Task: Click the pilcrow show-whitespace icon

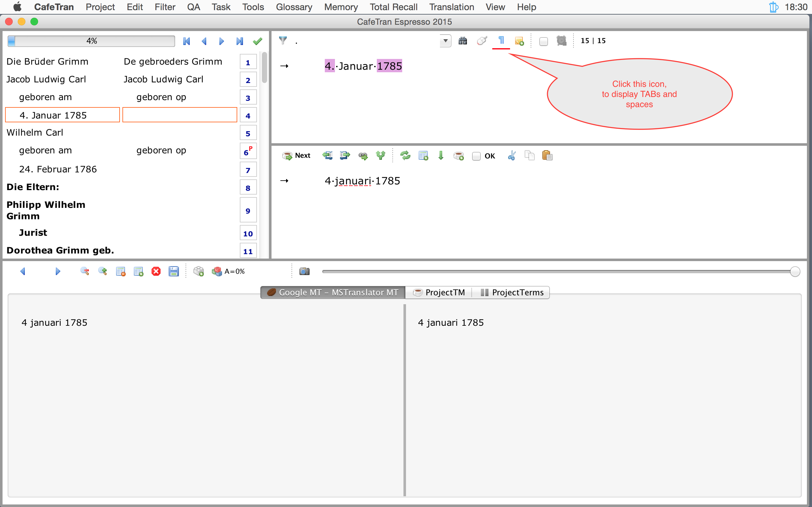Action: [x=501, y=41]
